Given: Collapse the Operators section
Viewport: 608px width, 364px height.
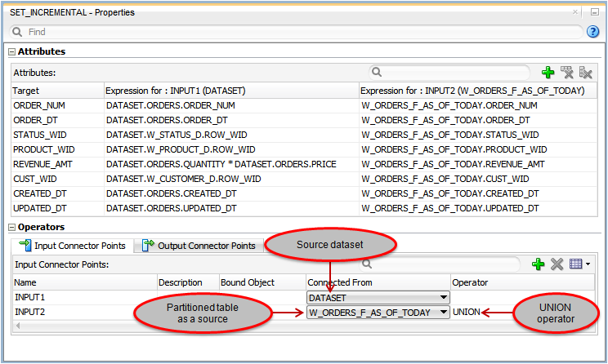Looking at the screenshot, I should (12, 228).
